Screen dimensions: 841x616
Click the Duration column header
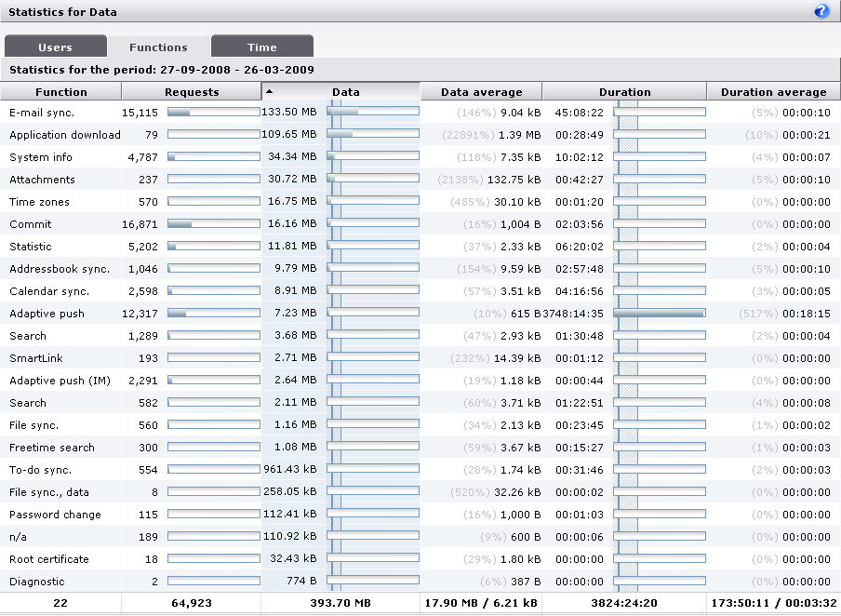click(624, 92)
